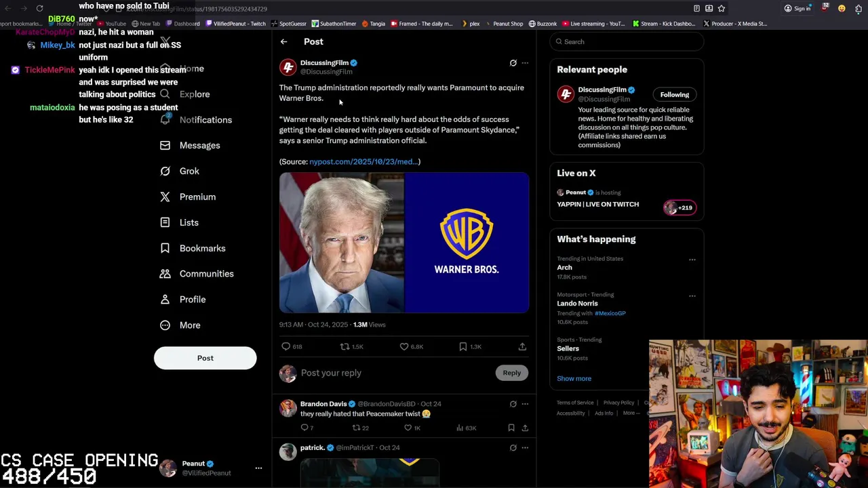
Task: Open the nypost.com source link
Action: [363, 162]
